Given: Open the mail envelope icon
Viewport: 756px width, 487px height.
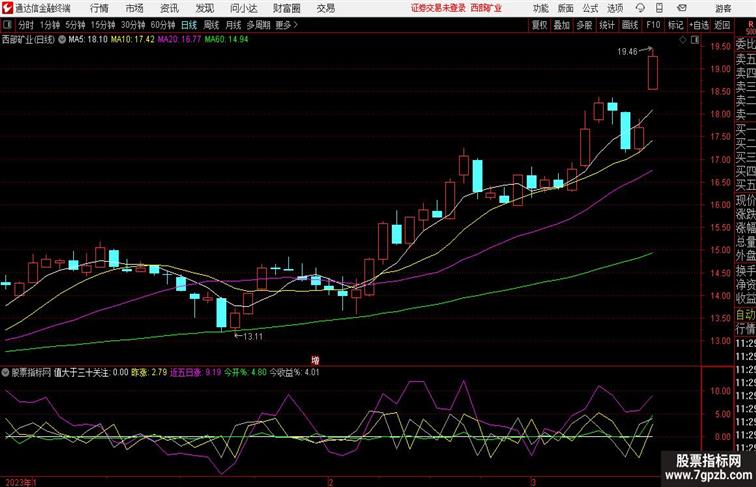Looking at the screenshot, I should click(x=682, y=8).
